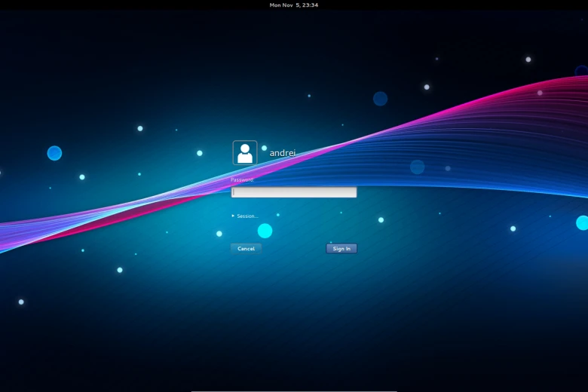Click the Mon Nov 5 date text

(x=284, y=5)
